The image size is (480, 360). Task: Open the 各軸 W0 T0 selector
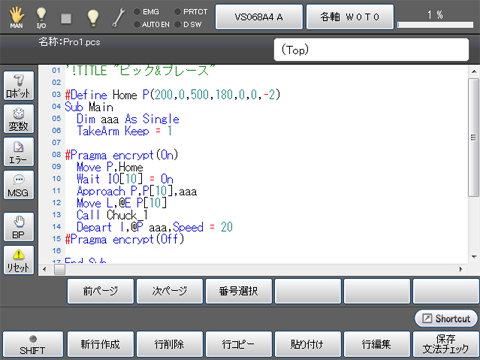point(350,17)
